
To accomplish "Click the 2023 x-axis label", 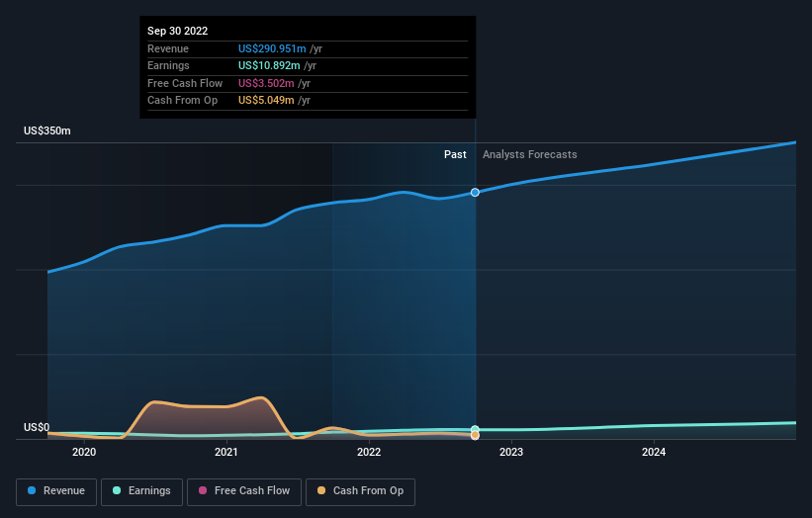I will [x=511, y=452].
